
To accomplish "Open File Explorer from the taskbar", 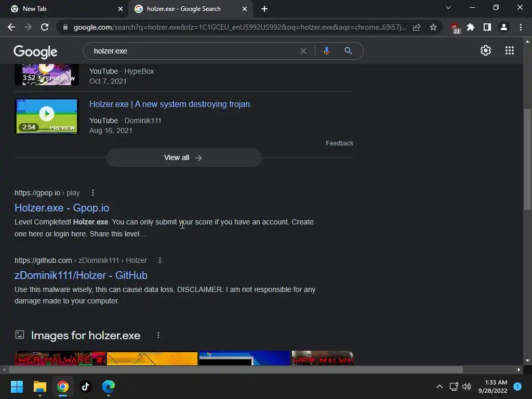I will (x=39, y=387).
